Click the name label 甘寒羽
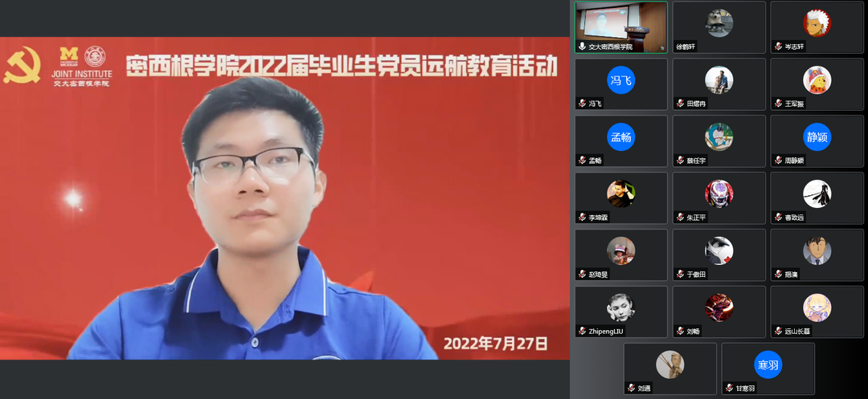This screenshot has width=868, height=399. 745,388
